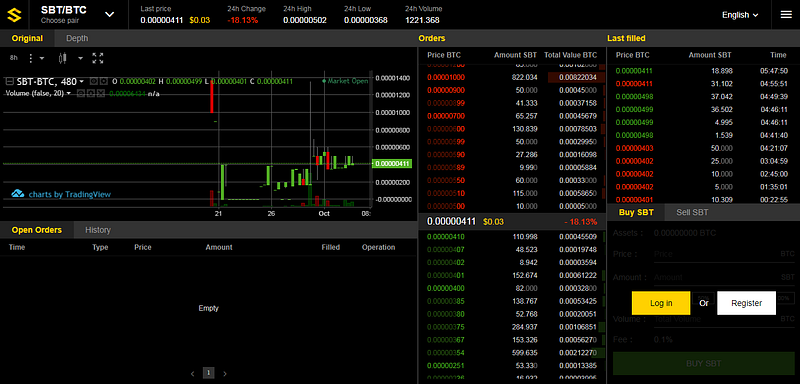This screenshot has height=384, width=800.
Task: Click buy order priced 0.00000407
Action: [x=512, y=250]
